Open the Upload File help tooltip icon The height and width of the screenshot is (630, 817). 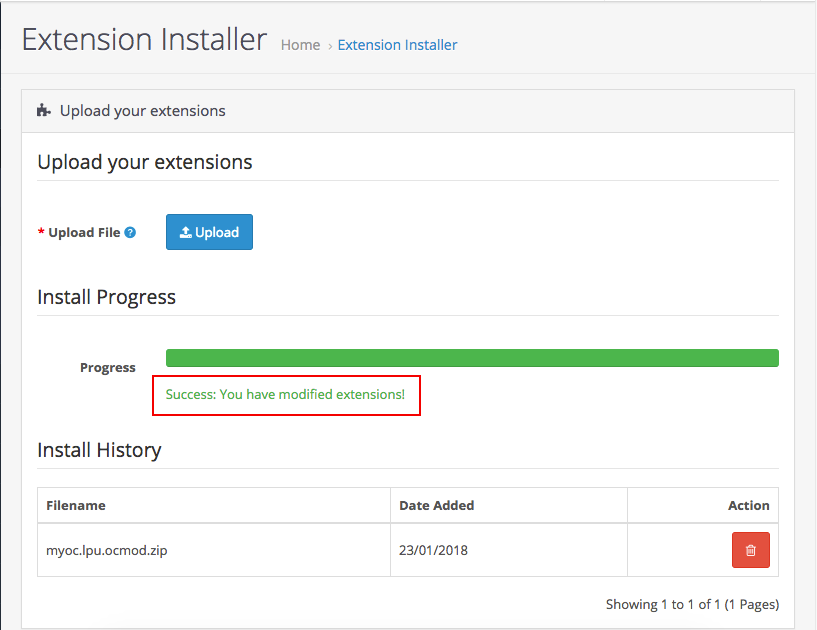tap(130, 232)
